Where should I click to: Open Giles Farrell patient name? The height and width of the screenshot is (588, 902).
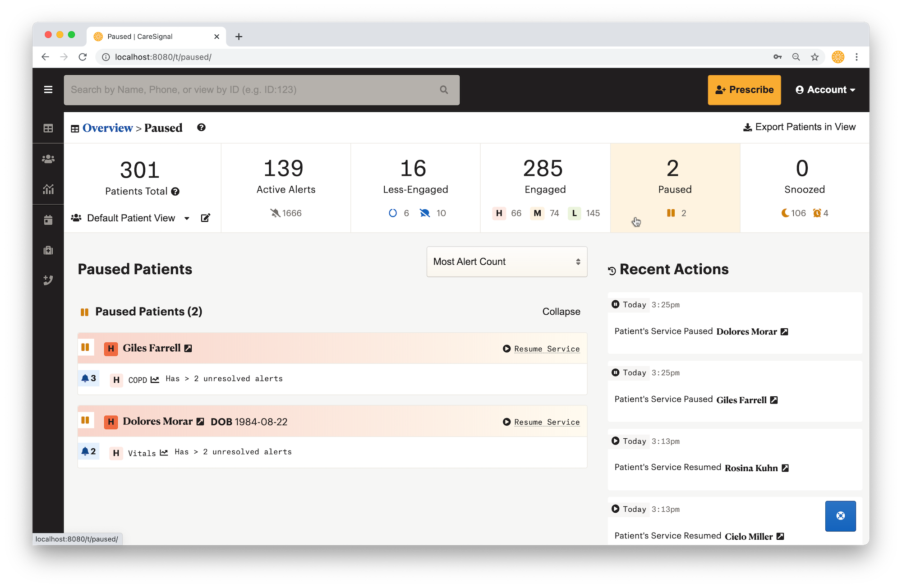pos(152,348)
